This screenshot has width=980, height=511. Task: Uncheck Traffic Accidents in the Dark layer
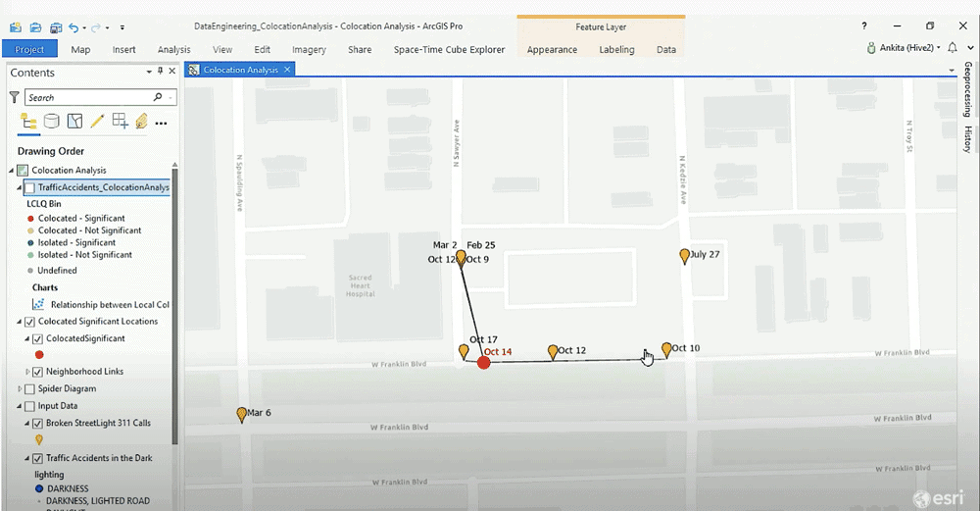[37, 458]
